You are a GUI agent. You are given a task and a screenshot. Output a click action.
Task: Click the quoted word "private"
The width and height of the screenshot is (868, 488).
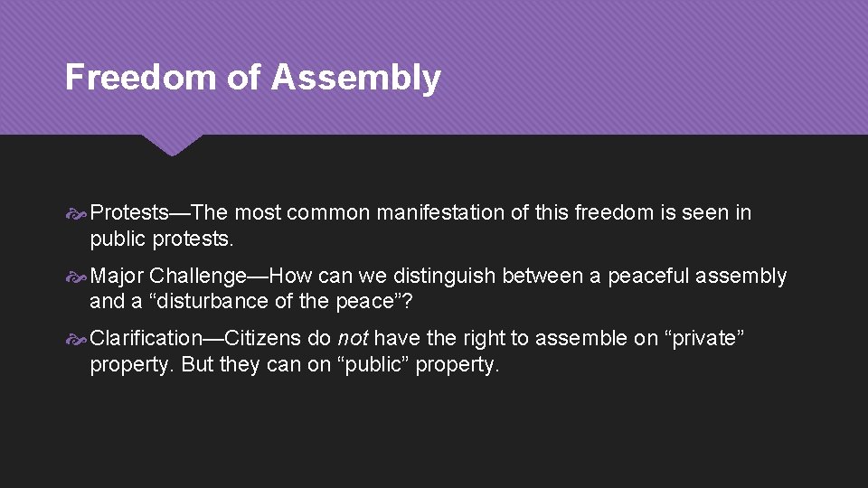704,339
